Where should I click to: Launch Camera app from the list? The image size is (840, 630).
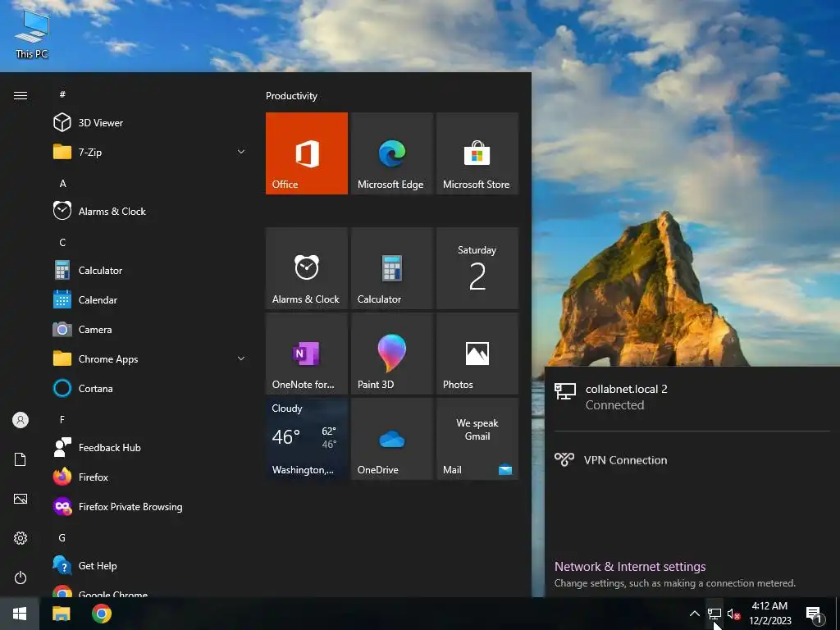[150, 330]
